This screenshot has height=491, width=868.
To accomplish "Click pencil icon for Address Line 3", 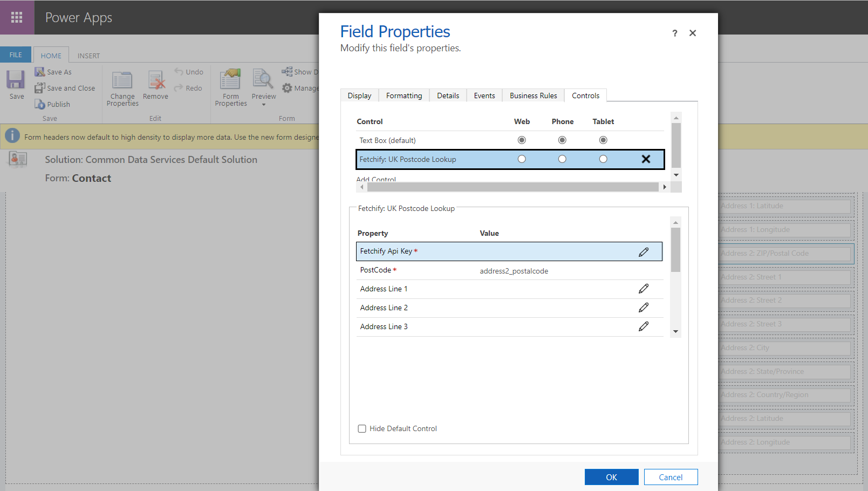I will (644, 326).
